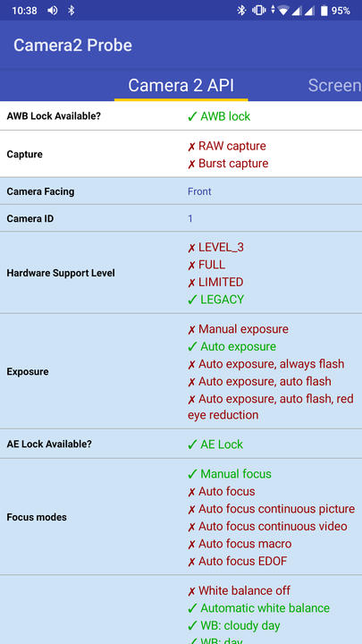Click the green checkmark beside LEGACY

pyautogui.click(x=192, y=300)
